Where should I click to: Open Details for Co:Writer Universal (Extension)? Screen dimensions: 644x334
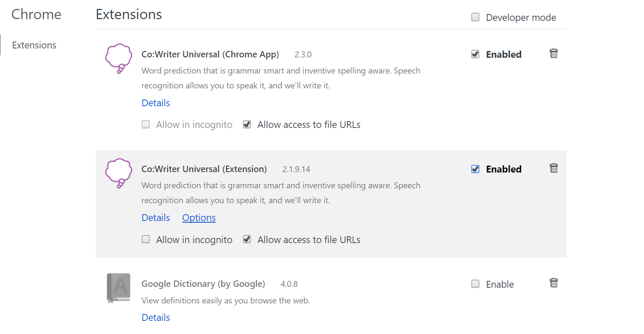click(156, 218)
